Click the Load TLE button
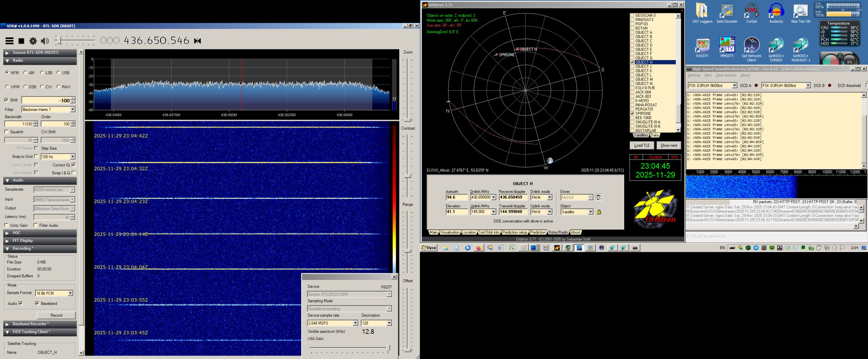The height and width of the screenshot is (359, 868). pyautogui.click(x=642, y=145)
